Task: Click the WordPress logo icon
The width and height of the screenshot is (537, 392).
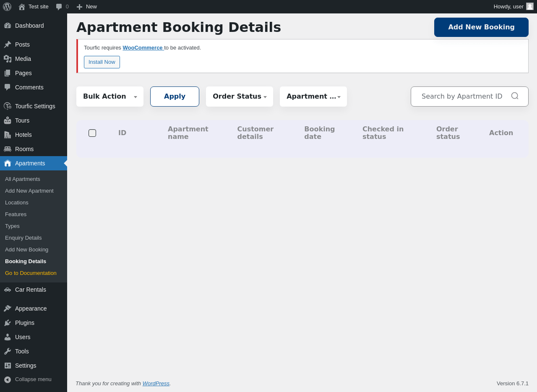Action: (7, 7)
